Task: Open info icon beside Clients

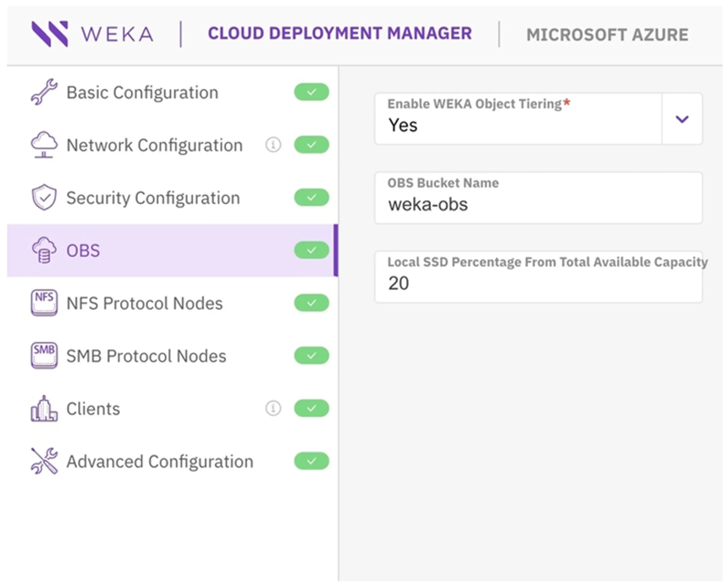Action: pyautogui.click(x=273, y=409)
